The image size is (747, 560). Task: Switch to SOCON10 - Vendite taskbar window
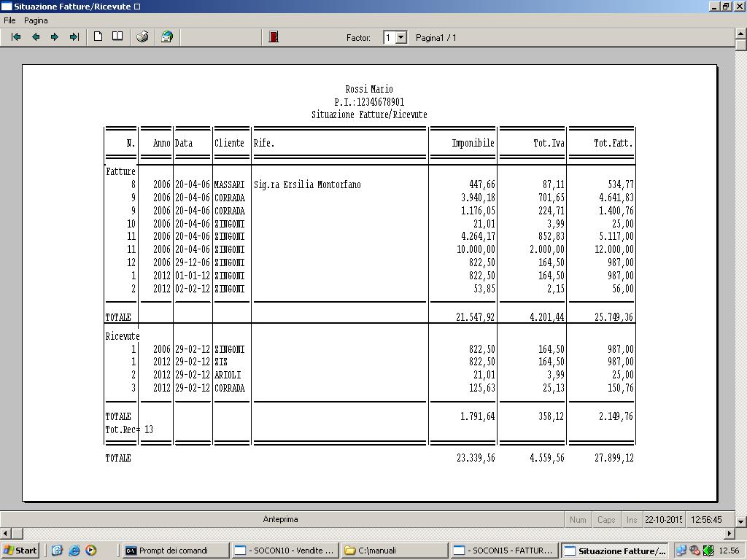285,551
